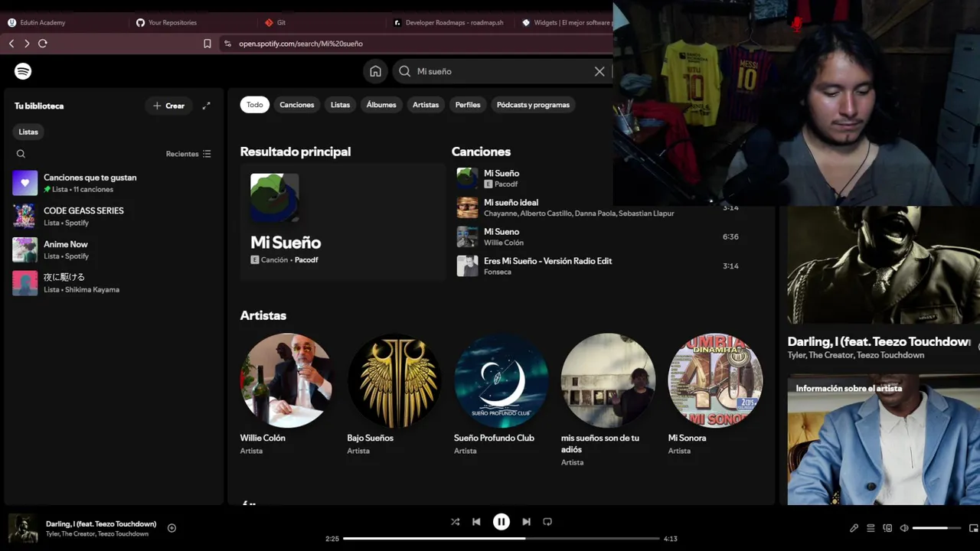Click Tyler, The Creator in side panel
This screenshot has height=551, width=980.
click(x=820, y=355)
